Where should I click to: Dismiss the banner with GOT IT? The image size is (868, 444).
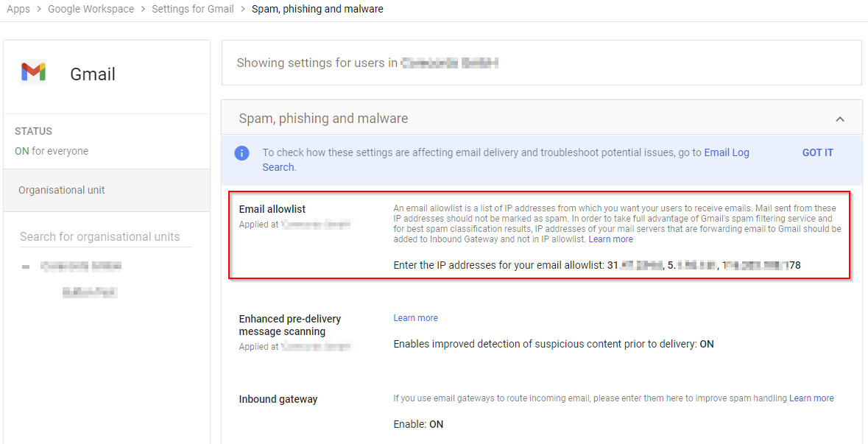pos(817,152)
